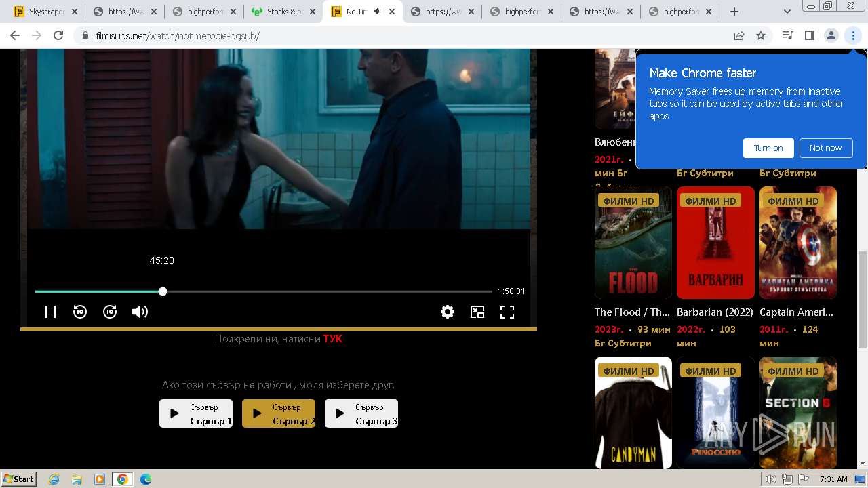This screenshot has height=488, width=868.
Task: Mute the video volume
Action: coord(140,312)
